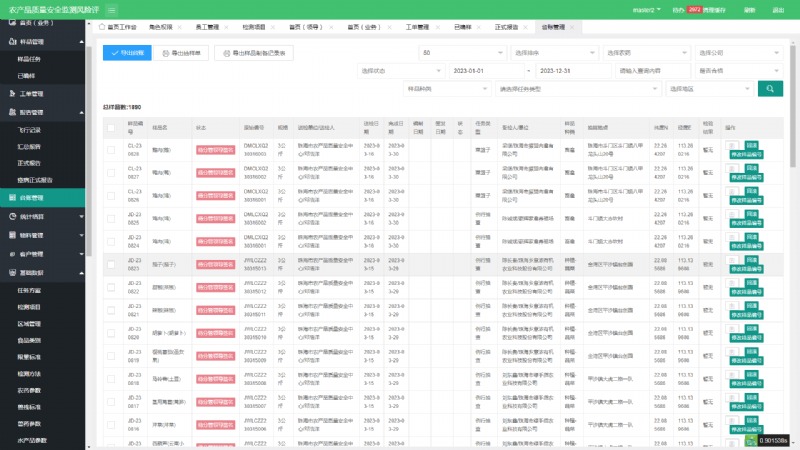The width and height of the screenshot is (800, 450).
Task: Check the row JD-23 0824 checkbox
Action: coord(111,242)
